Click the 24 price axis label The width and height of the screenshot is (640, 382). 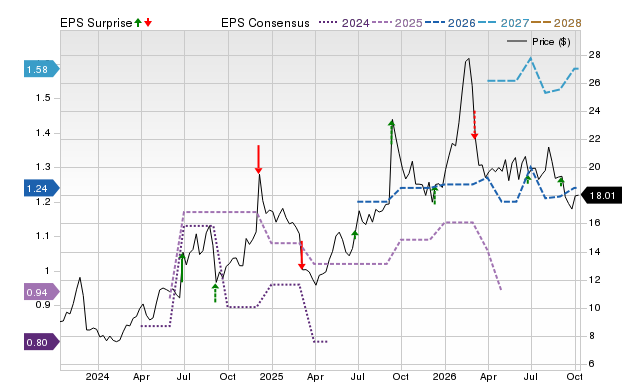click(594, 111)
